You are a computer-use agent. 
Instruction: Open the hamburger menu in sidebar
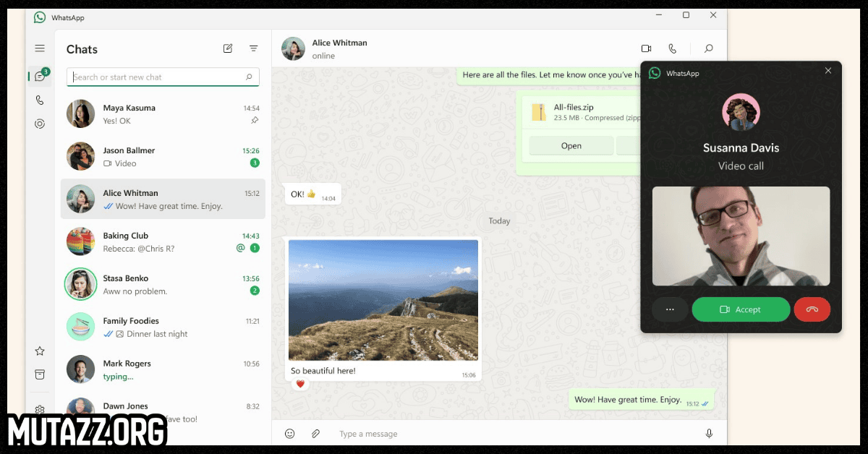[40, 48]
